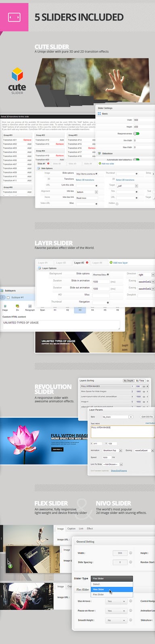The image size is (155, 644).
Task: Click help icon next to Width field
Action: (x=130, y=553)
